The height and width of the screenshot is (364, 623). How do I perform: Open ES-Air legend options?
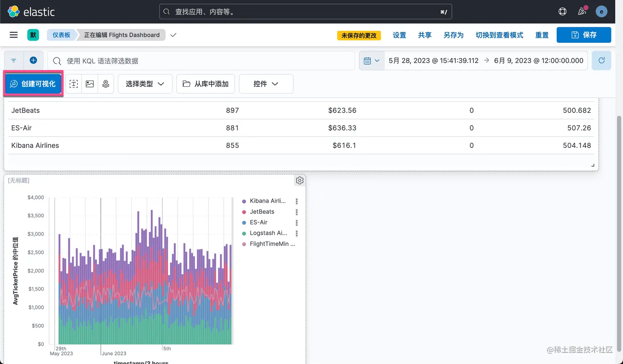tap(297, 222)
